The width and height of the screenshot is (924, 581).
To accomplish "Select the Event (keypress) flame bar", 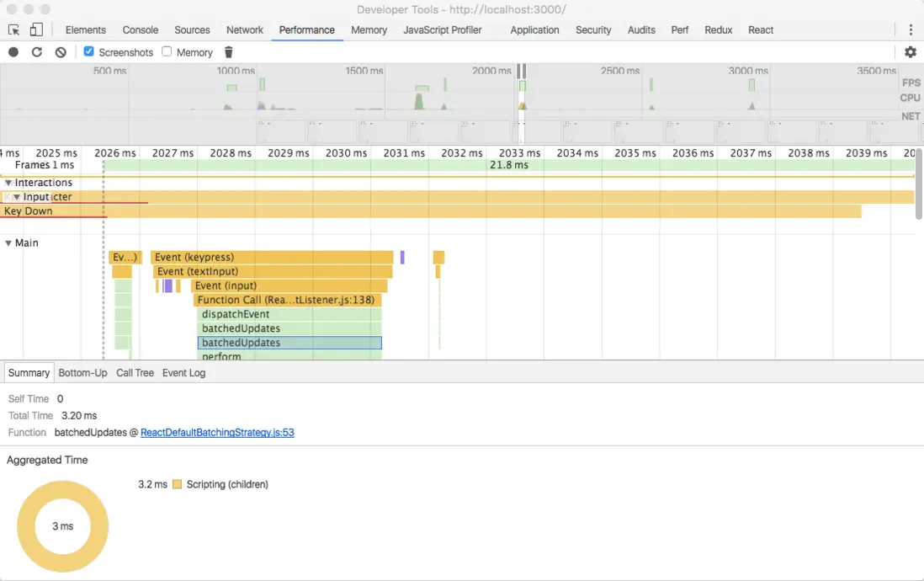I will click(272, 258).
